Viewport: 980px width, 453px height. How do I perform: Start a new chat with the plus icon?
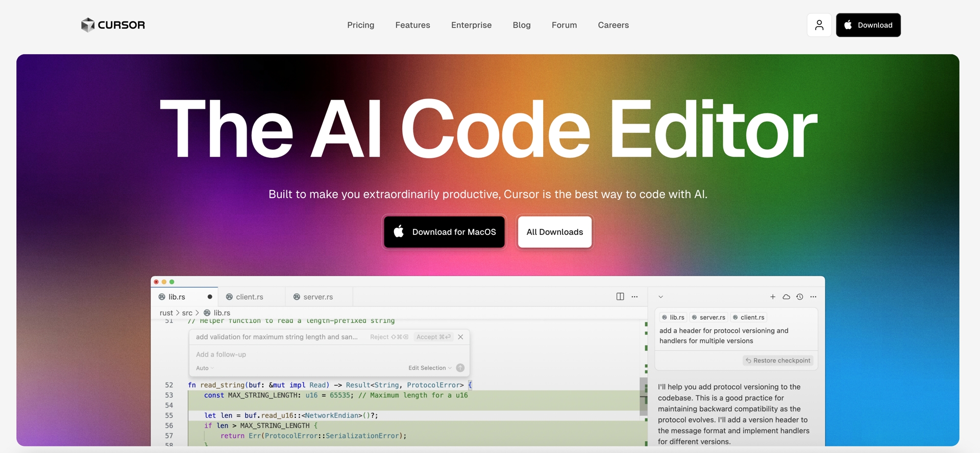point(773,297)
